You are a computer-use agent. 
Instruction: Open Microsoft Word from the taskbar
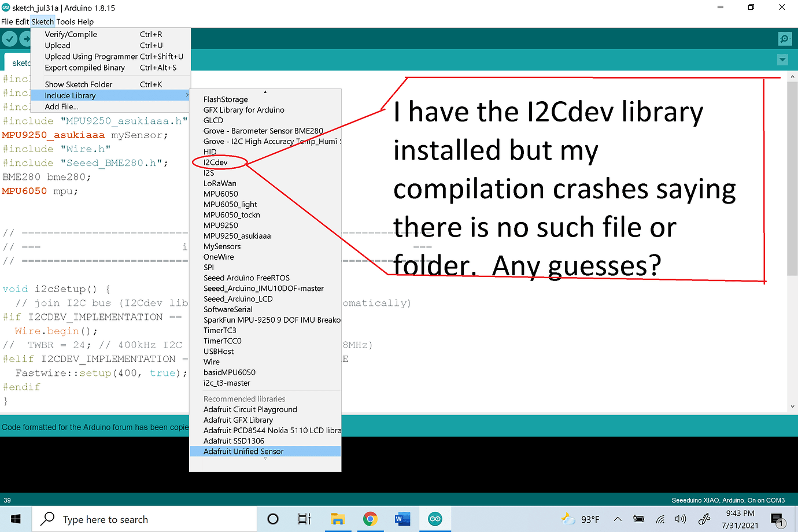pos(402,519)
